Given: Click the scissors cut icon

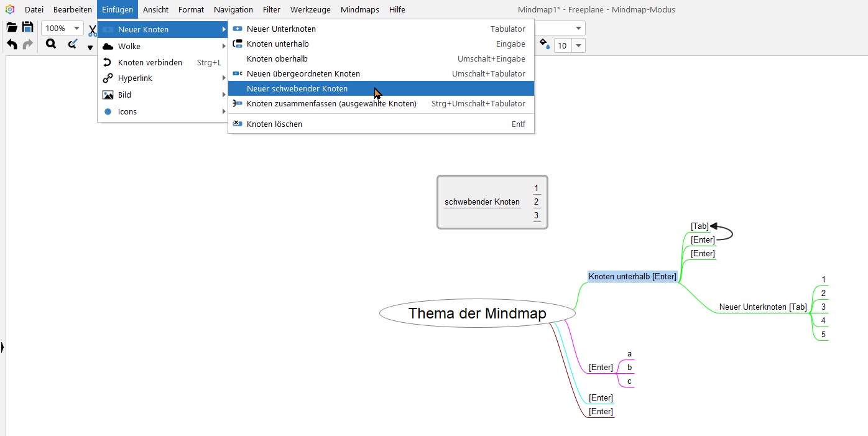Looking at the screenshot, I should click(92, 30).
